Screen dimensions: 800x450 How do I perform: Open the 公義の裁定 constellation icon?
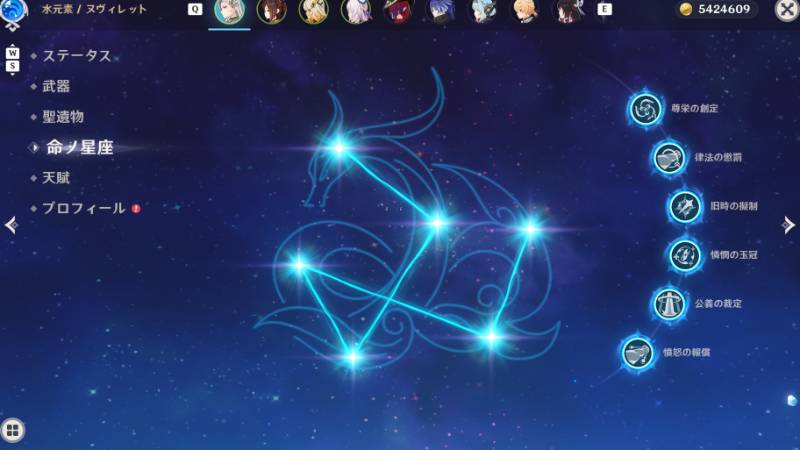click(669, 304)
